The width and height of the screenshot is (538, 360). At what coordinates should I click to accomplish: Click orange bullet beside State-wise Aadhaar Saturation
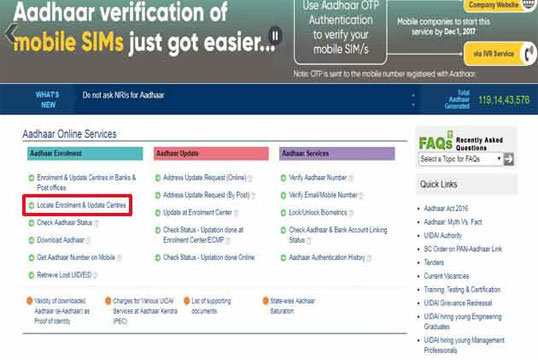pos(266,301)
